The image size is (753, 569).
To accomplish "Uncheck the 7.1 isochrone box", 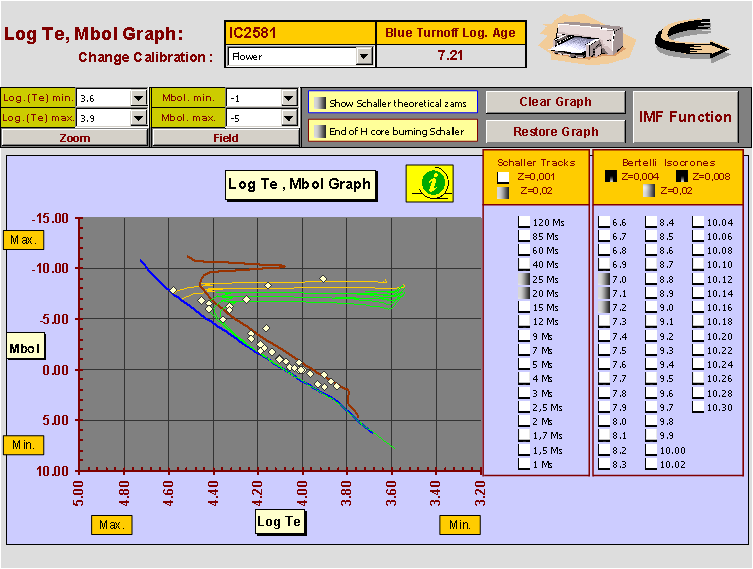I will pos(604,293).
